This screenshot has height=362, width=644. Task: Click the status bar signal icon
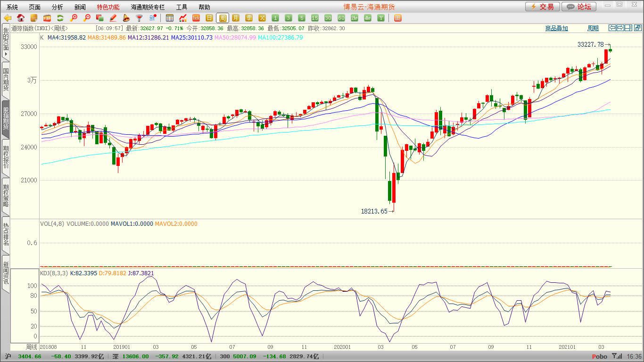(617, 356)
